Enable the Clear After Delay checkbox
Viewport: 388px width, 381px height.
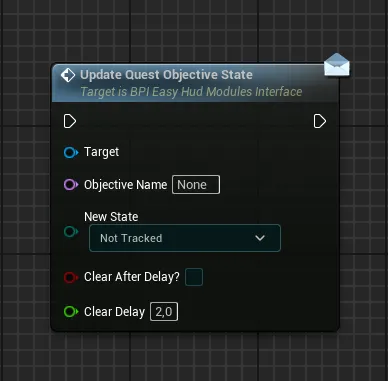(194, 277)
